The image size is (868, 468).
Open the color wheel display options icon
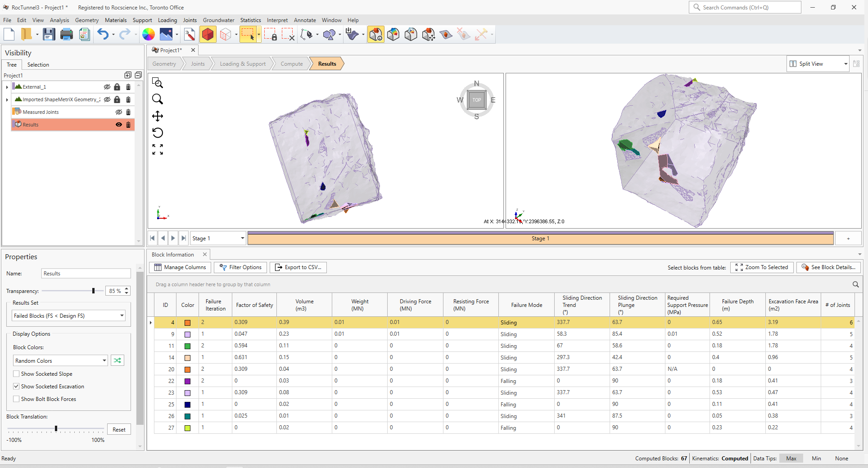coord(149,34)
